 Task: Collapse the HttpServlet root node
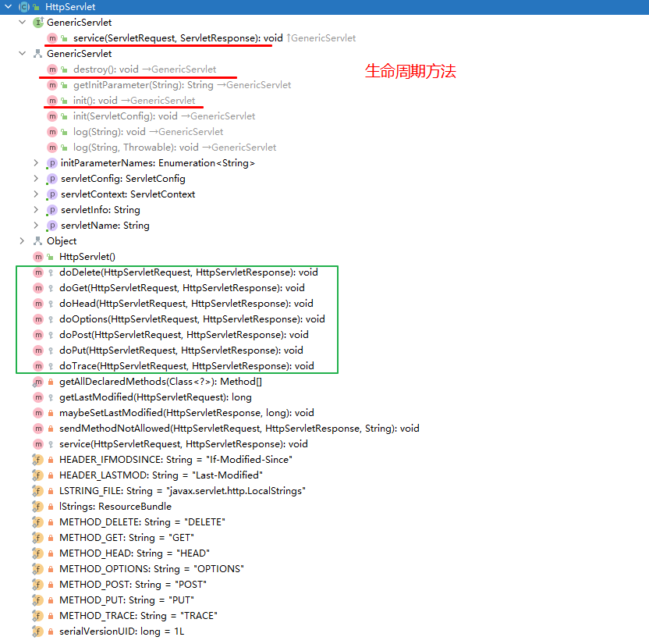click(x=8, y=6)
